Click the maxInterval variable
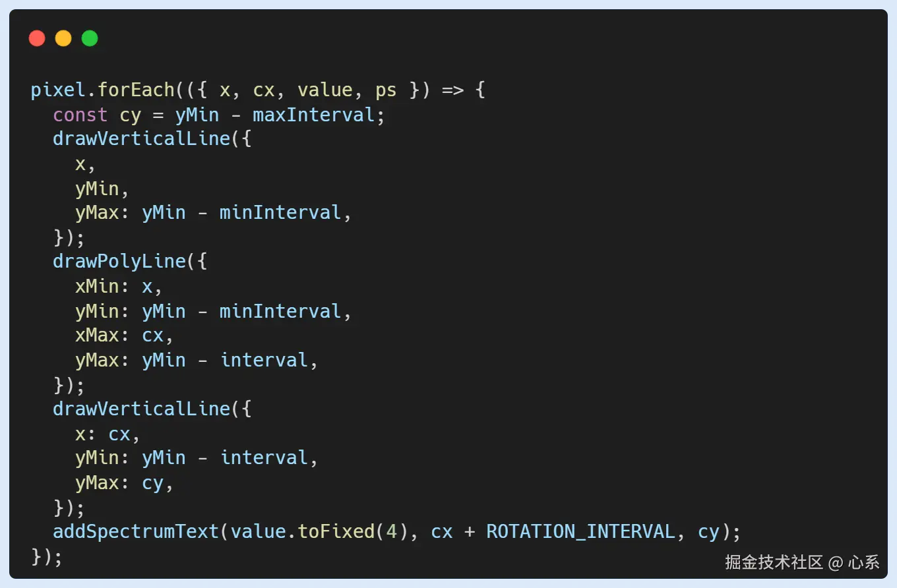The height and width of the screenshot is (588, 897). [313, 115]
